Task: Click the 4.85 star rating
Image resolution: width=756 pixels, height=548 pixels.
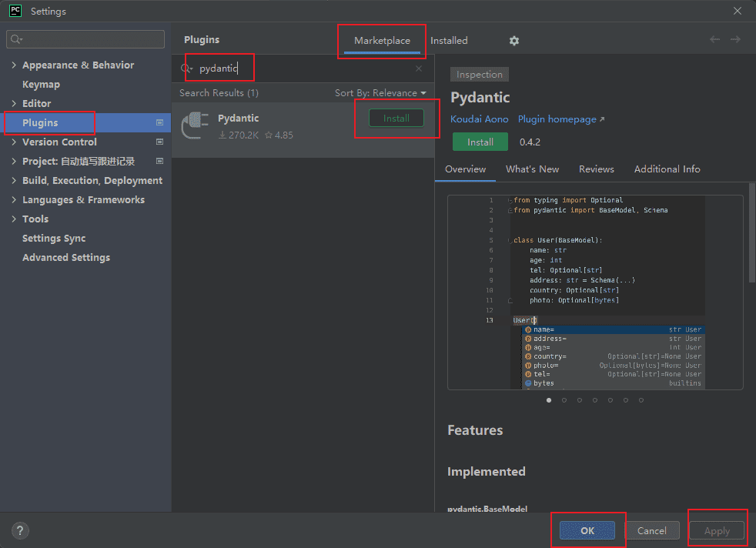Action: coord(279,135)
